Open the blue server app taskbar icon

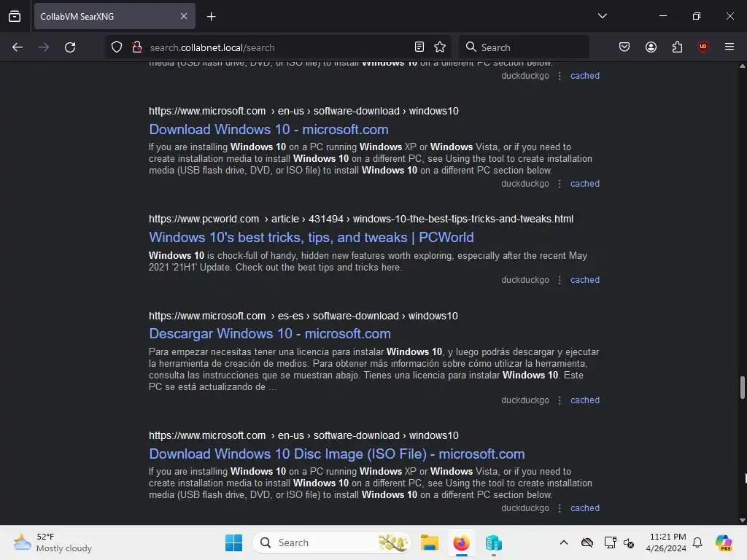coord(494,542)
